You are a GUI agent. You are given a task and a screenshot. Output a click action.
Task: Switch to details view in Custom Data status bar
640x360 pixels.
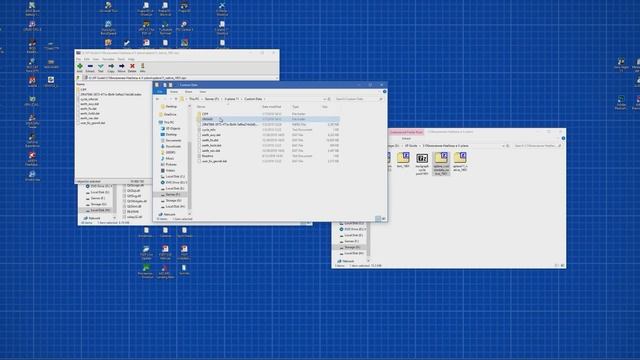378,219
